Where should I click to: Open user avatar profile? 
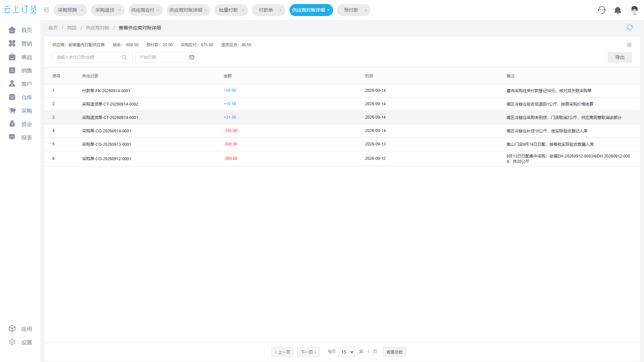coord(634,10)
